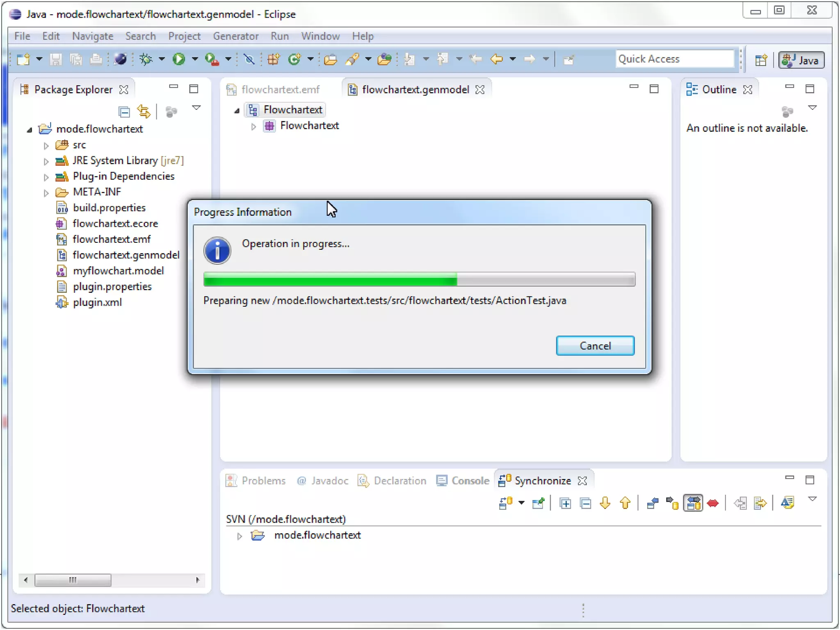Click the green operation progress bar

click(x=330, y=280)
